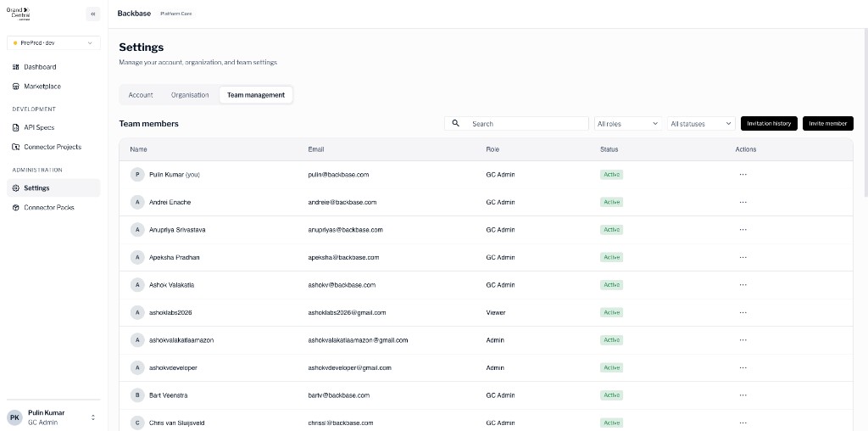Open Connector Projects in the sidebar
Image resolution: width=868 pixels, height=431 pixels.
53,147
